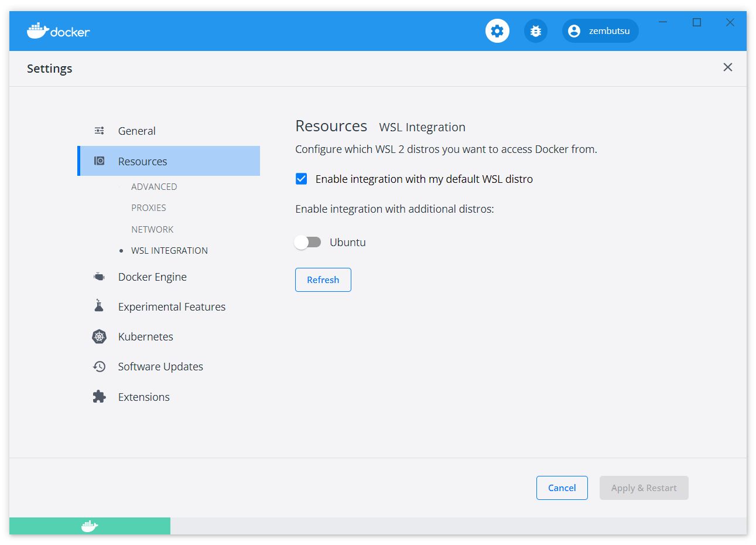756x545 pixels.
Task: Click the Software Updates history icon
Action: 100,366
